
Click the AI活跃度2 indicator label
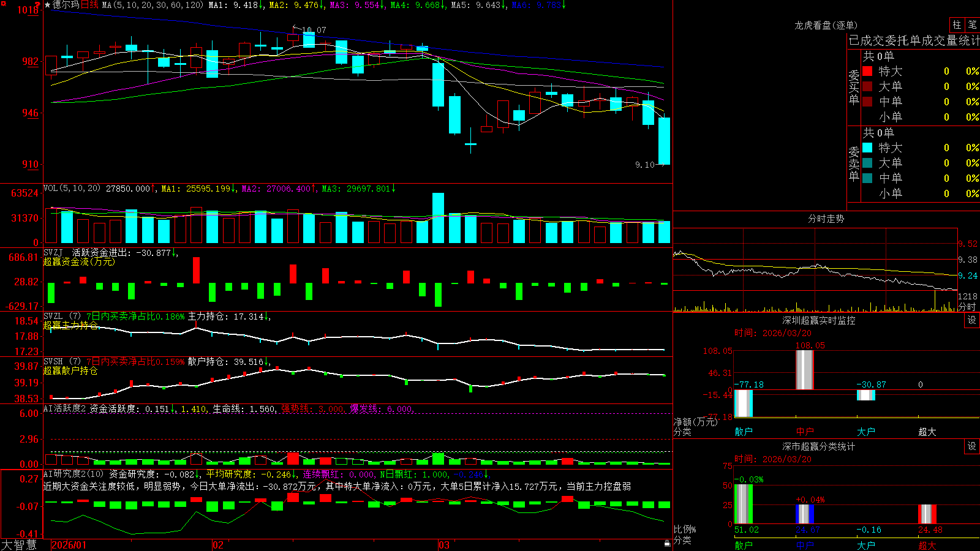[65, 408]
